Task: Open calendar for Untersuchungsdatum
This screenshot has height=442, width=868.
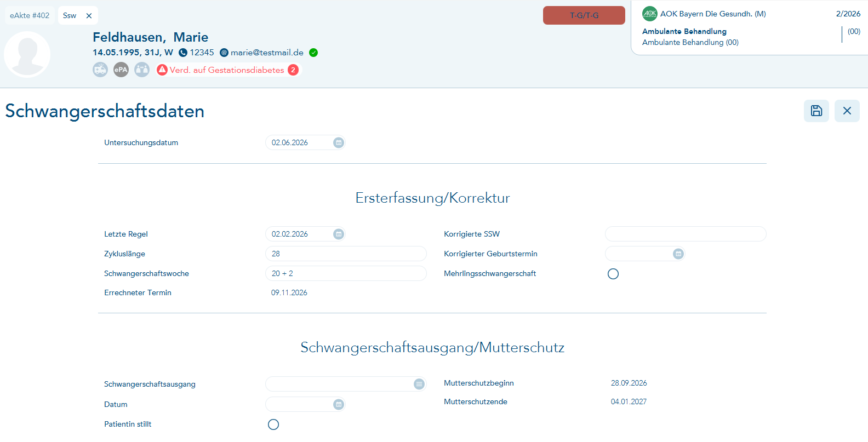Action: (x=339, y=142)
